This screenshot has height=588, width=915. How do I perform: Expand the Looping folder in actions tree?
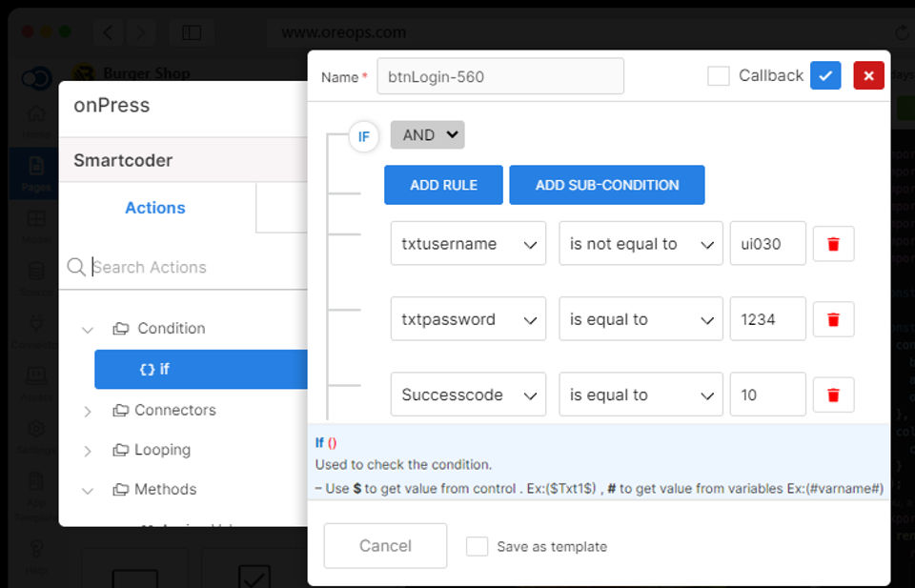pos(88,451)
